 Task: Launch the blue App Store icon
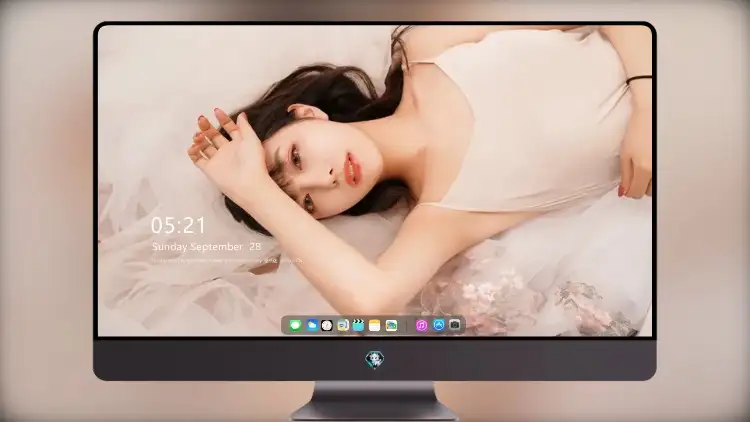439,325
